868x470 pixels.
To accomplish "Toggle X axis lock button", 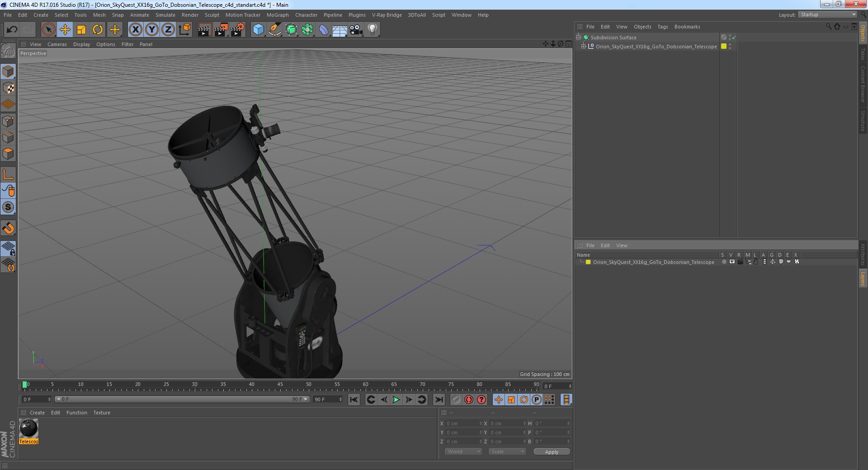I will (x=135, y=30).
